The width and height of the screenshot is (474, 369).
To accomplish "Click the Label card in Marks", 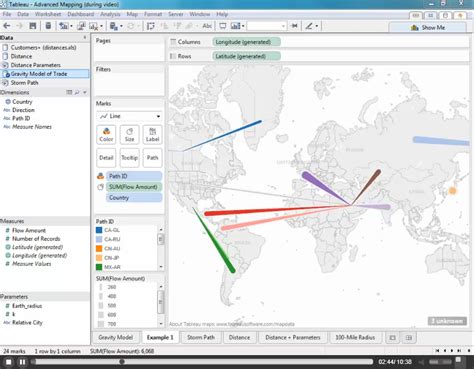I will pos(152,135).
